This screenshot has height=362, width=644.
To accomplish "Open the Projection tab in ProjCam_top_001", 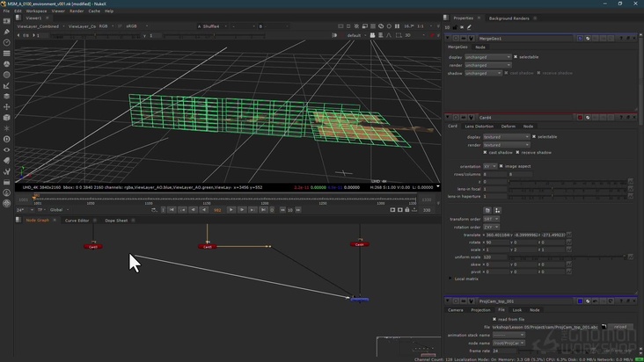I will coord(480,310).
